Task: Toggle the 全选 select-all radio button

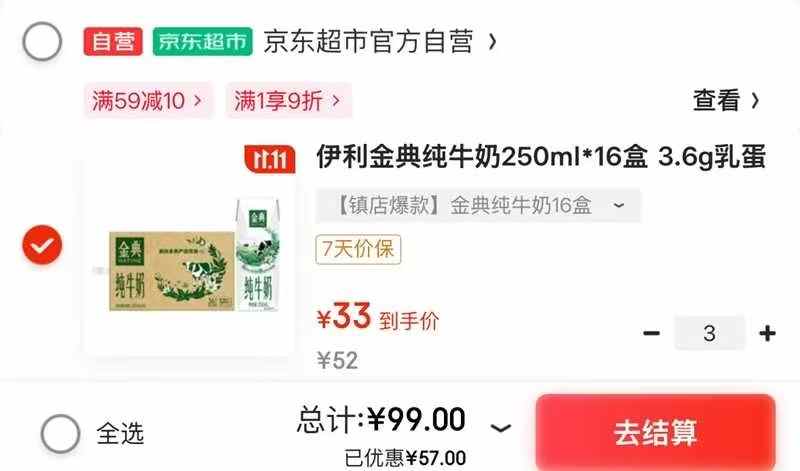Action: [x=60, y=434]
